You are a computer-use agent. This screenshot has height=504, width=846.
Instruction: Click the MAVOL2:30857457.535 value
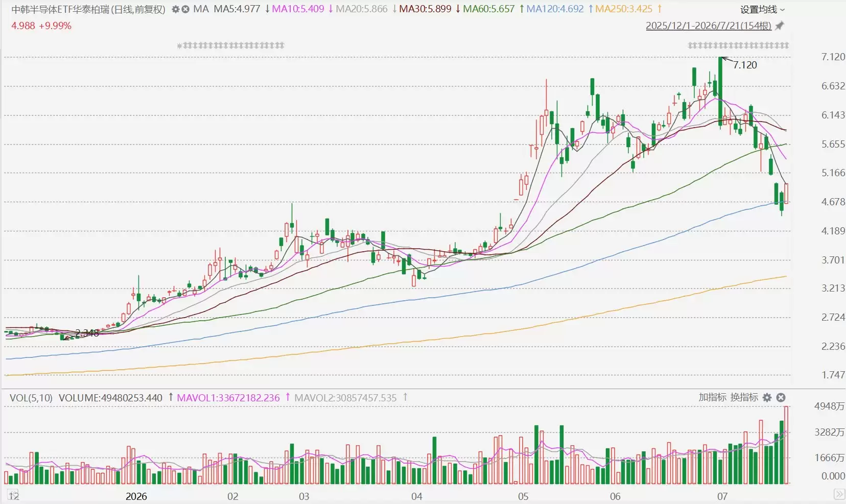pos(345,398)
